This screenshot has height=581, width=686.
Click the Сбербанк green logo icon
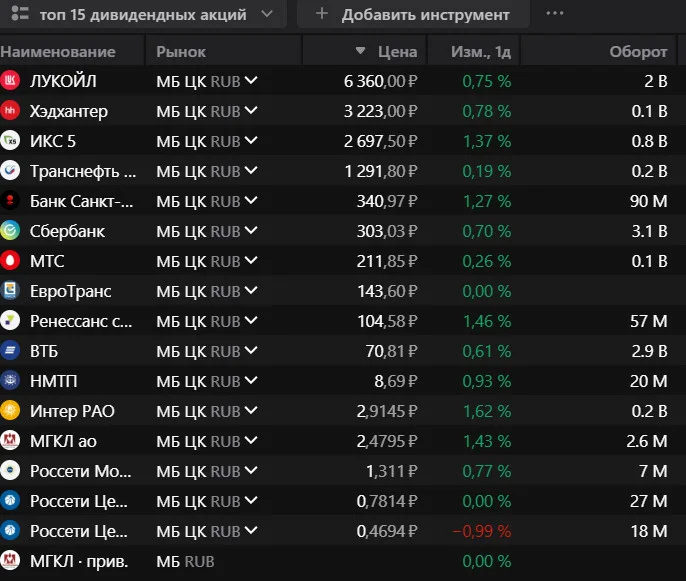(10, 231)
